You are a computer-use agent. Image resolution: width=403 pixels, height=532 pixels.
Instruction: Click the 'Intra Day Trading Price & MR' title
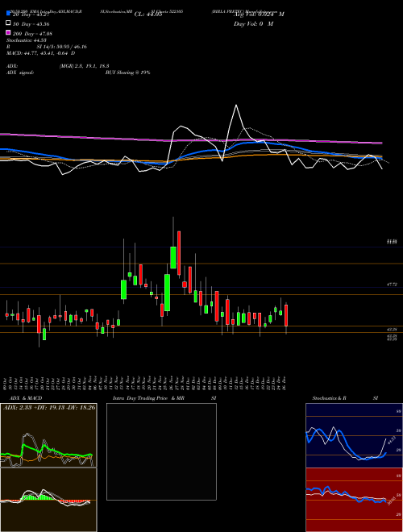[148, 398]
